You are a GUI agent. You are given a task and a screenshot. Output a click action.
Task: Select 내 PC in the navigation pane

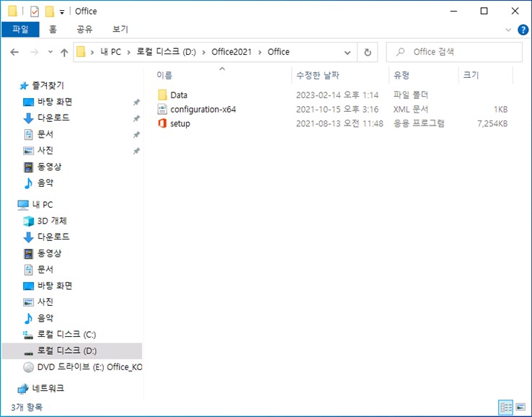click(43, 204)
